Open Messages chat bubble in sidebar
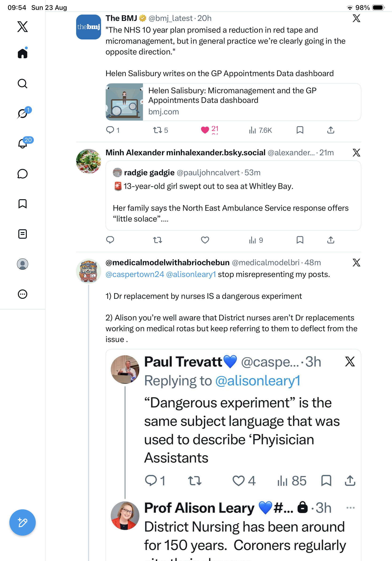 (23, 174)
